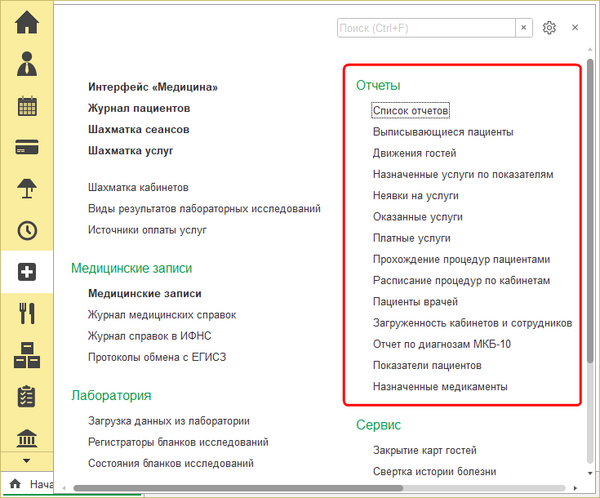Close the section menu panel
This screenshot has width=600, height=498.
pos(575,28)
